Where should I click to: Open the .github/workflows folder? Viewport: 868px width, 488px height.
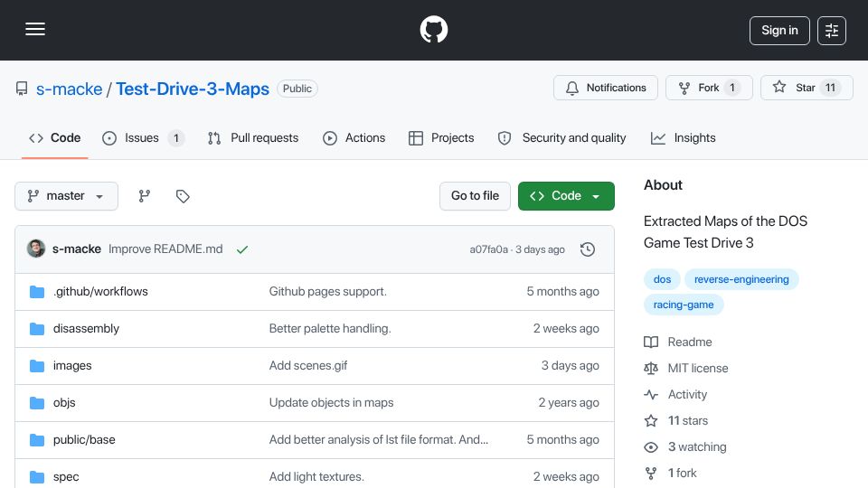[x=100, y=292]
